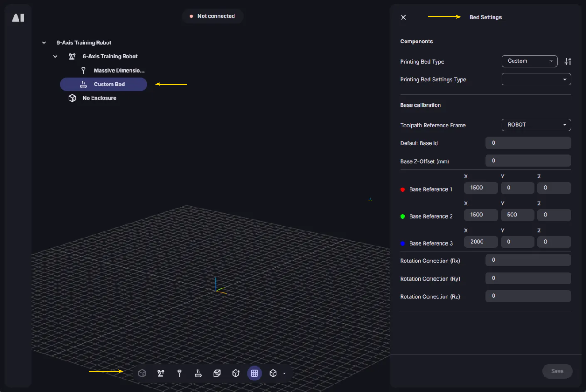Open view cube dropdown arrow in bottom toolbar
Image resolution: width=586 pixels, height=392 pixels.
tap(284, 373)
